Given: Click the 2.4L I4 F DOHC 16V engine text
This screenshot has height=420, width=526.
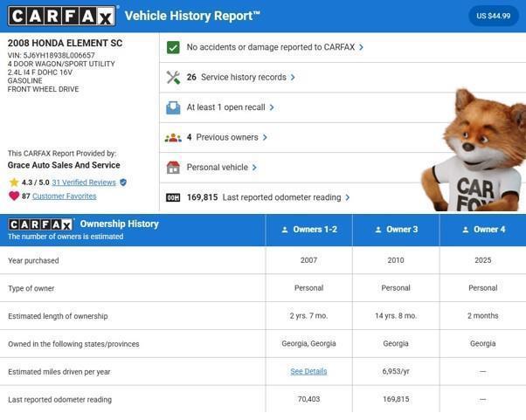Looking at the screenshot, I should (x=40, y=72).
